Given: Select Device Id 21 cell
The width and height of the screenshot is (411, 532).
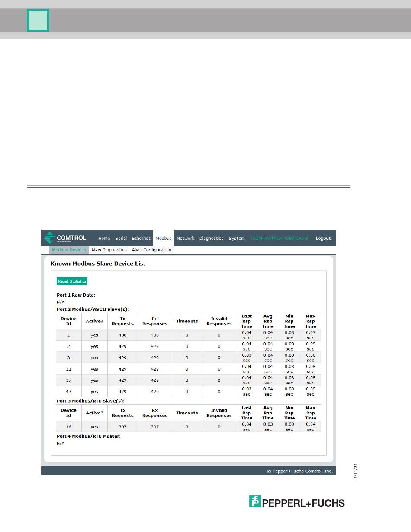Looking at the screenshot, I should [69, 369].
